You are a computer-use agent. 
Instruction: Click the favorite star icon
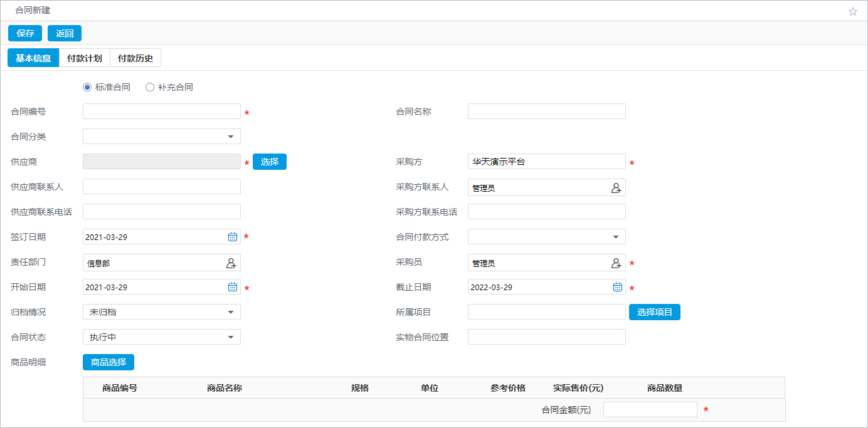point(852,11)
